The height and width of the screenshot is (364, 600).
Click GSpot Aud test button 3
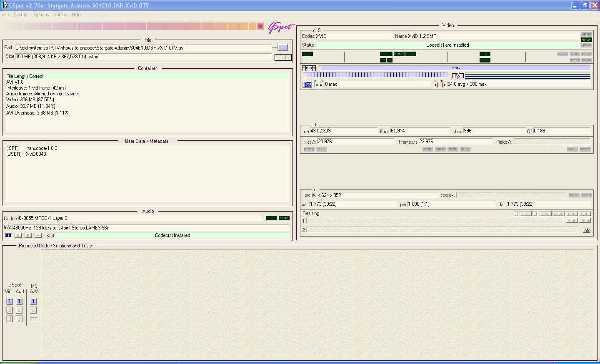(x=19, y=319)
